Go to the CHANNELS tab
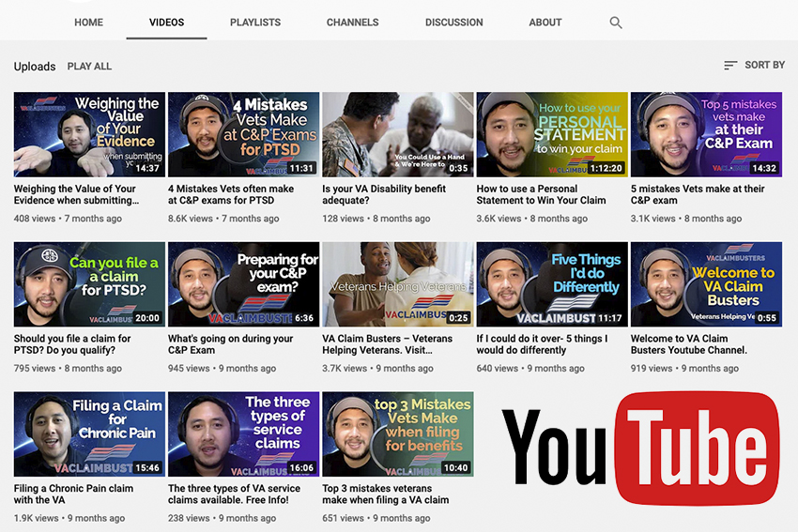The width and height of the screenshot is (798, 532). coord(353,23)
